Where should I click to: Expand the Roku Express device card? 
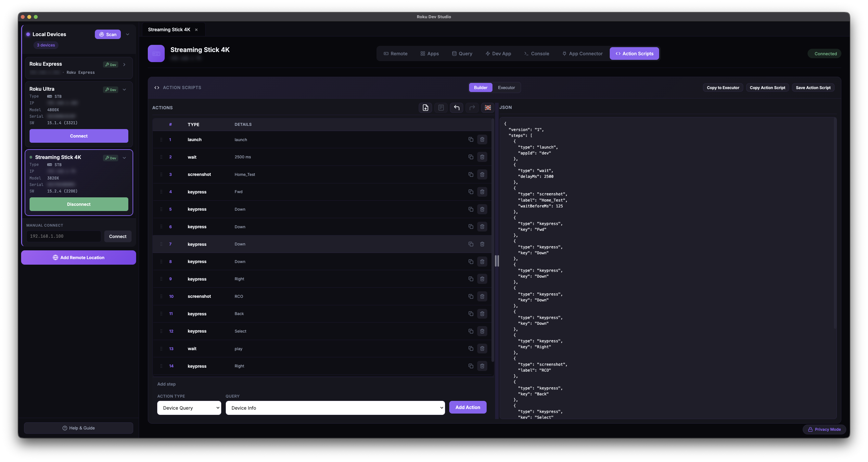click(x=124, y=64)
